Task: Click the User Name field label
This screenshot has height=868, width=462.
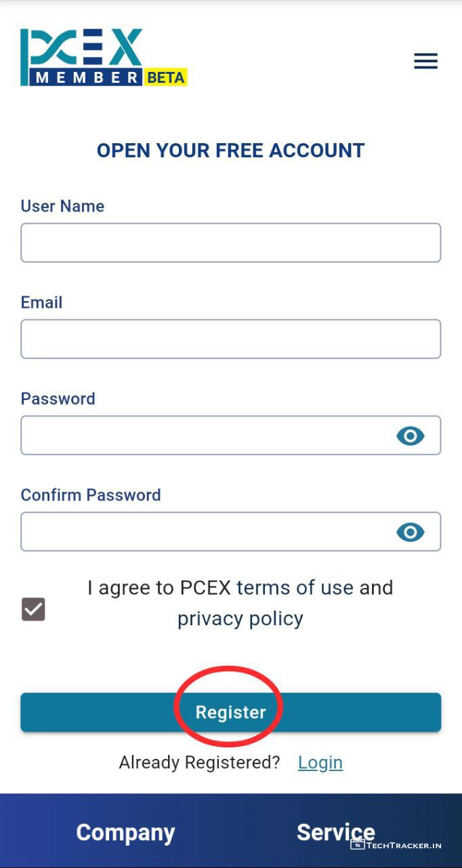Action: coord(62,206)
